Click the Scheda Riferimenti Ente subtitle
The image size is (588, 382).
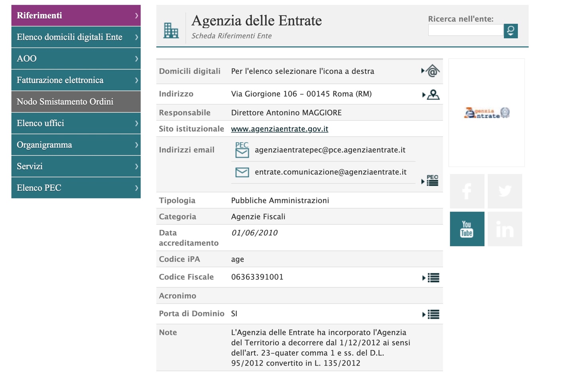[x=232, y=36]
